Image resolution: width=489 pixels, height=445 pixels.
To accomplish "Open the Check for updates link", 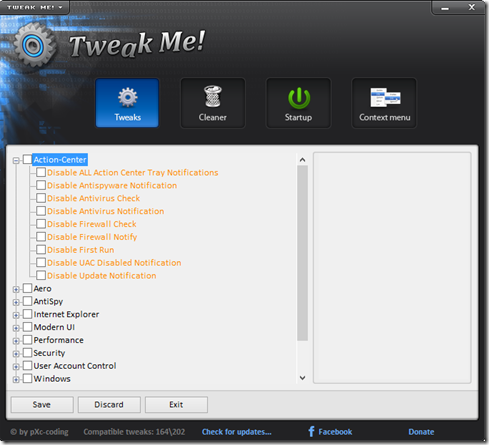I will pyautogui.click(x=237, y=432).
